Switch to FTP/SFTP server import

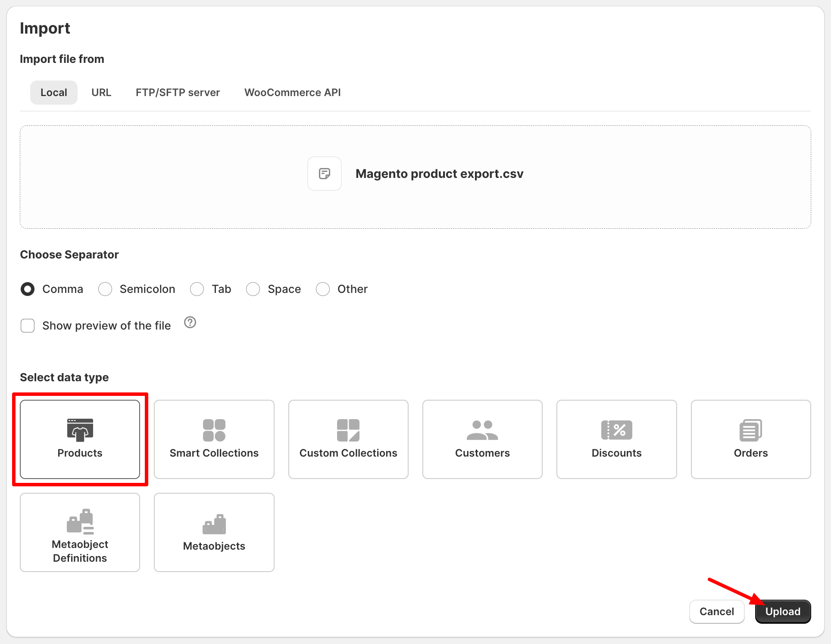[178, 92]
